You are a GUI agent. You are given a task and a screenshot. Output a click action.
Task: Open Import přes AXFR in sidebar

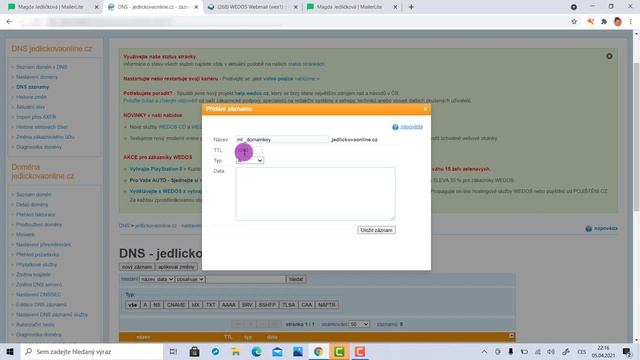pos(36,117)
